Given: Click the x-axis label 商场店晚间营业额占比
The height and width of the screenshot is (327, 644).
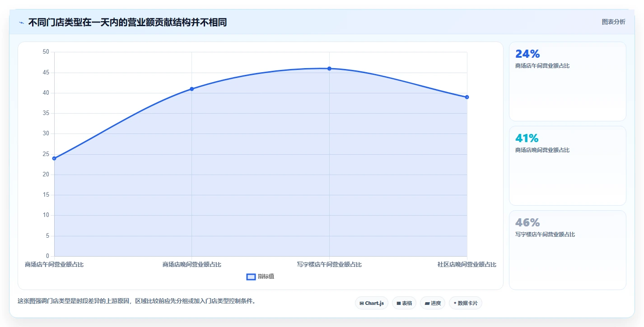Looking at the screenshot, I should click(192, 264).
